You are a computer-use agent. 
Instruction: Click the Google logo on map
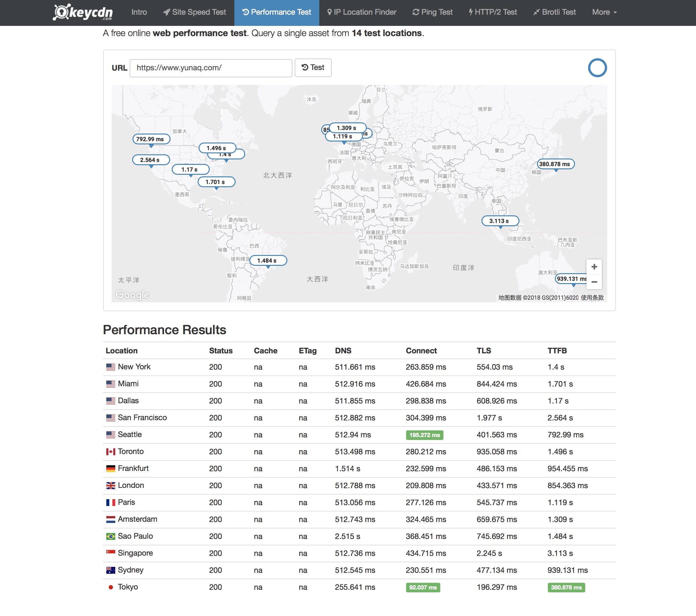[x=132, y=294]
